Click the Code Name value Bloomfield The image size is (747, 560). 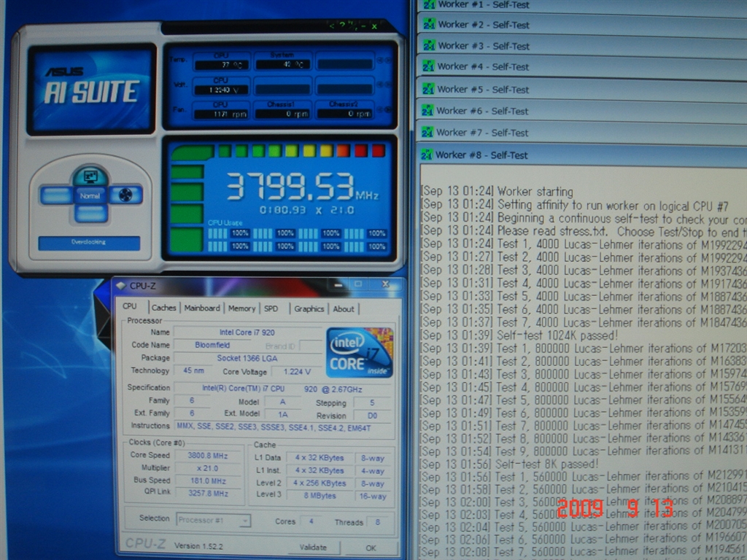click(212, 345)
